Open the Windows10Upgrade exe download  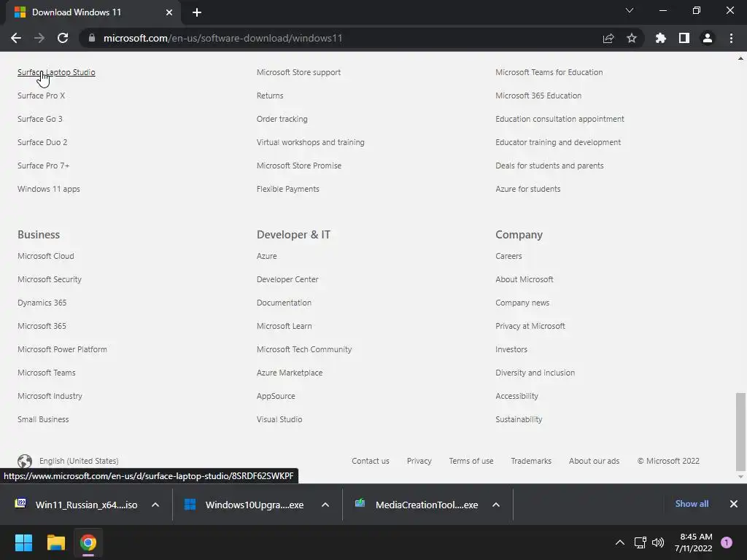tap(254, 505)
